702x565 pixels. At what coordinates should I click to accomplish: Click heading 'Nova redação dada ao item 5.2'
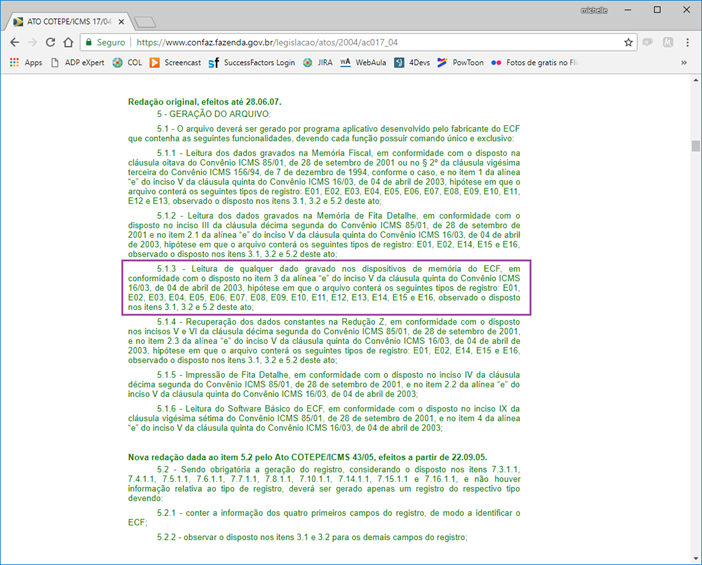tap(308, 457)
